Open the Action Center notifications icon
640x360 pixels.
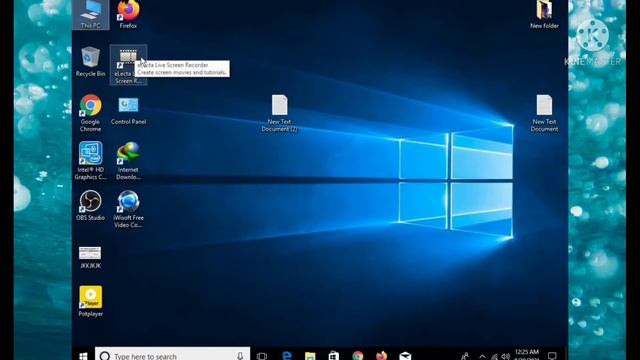552,356
